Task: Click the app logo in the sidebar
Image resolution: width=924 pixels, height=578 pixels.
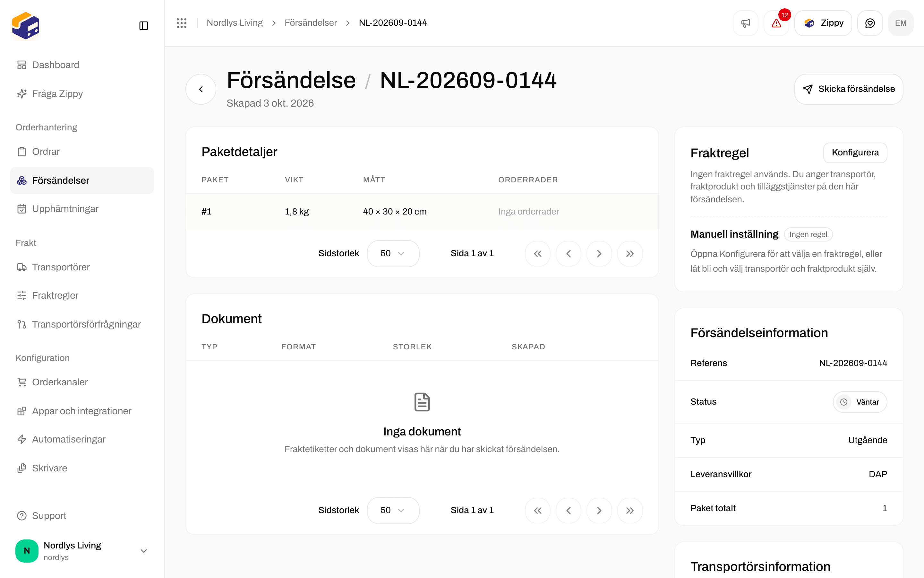Action: tap(26, 26)
